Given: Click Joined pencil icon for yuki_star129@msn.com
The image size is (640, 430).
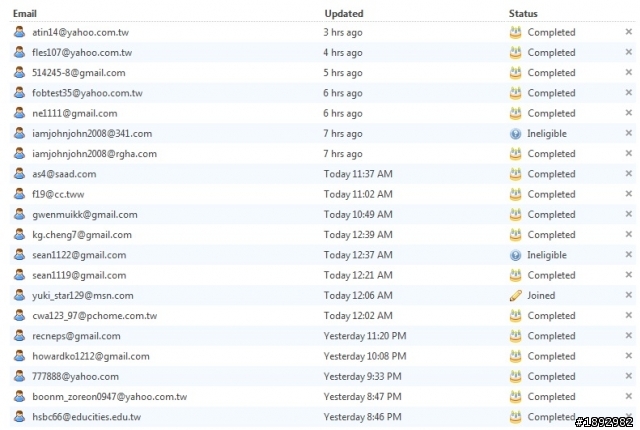Looking at the screenshot, I should click(516, 295).
